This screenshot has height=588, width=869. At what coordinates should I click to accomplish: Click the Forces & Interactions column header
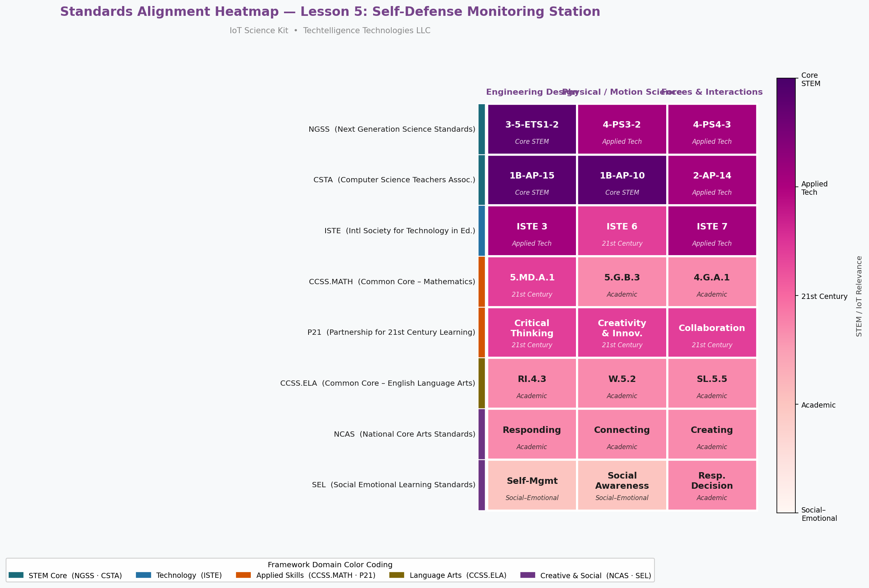[x=712, y=92]
